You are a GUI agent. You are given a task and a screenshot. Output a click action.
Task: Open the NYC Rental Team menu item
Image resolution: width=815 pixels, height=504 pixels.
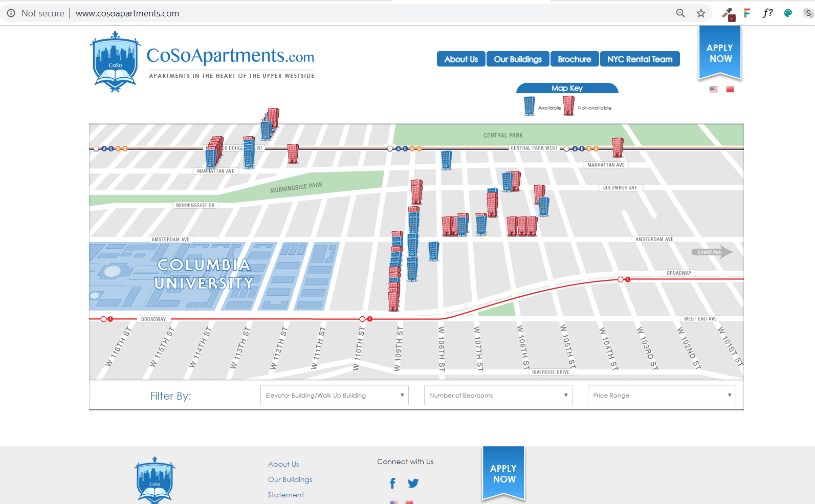click(x=640, y=59)
